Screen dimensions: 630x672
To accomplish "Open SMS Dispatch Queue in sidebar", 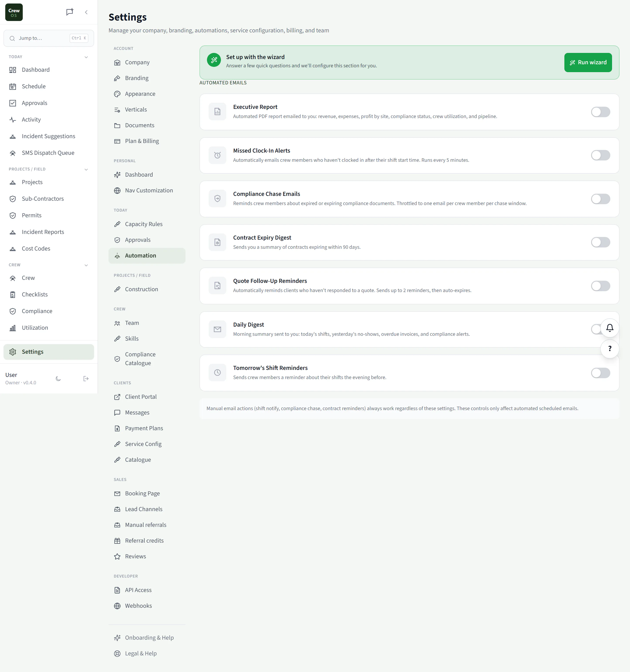I will point(49,153).
